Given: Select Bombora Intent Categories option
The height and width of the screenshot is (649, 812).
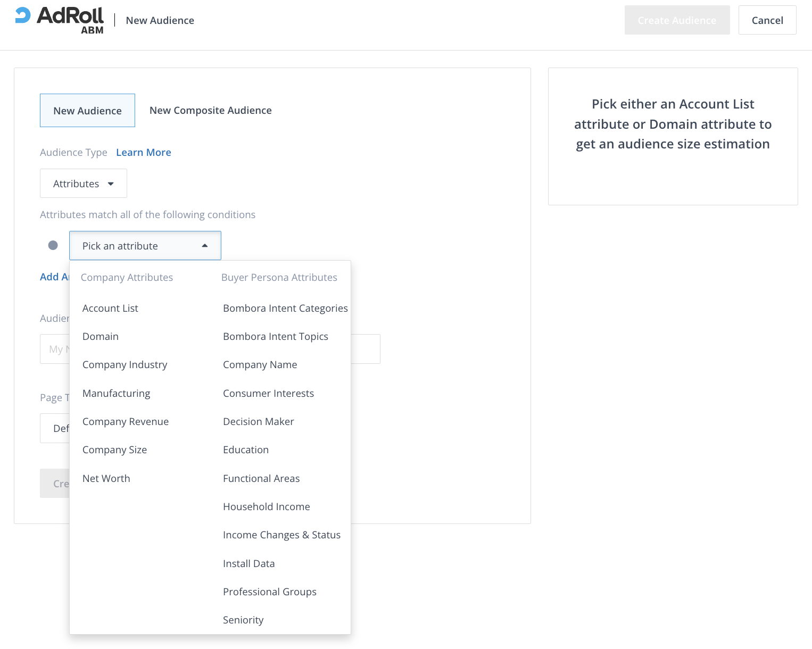Looking at the screenshot, I should pos(285,309).
